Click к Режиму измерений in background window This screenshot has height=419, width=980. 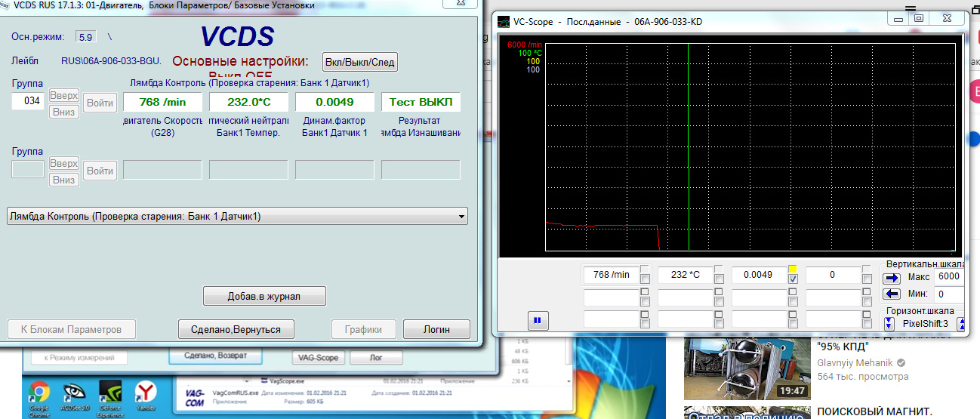(78, 358)
